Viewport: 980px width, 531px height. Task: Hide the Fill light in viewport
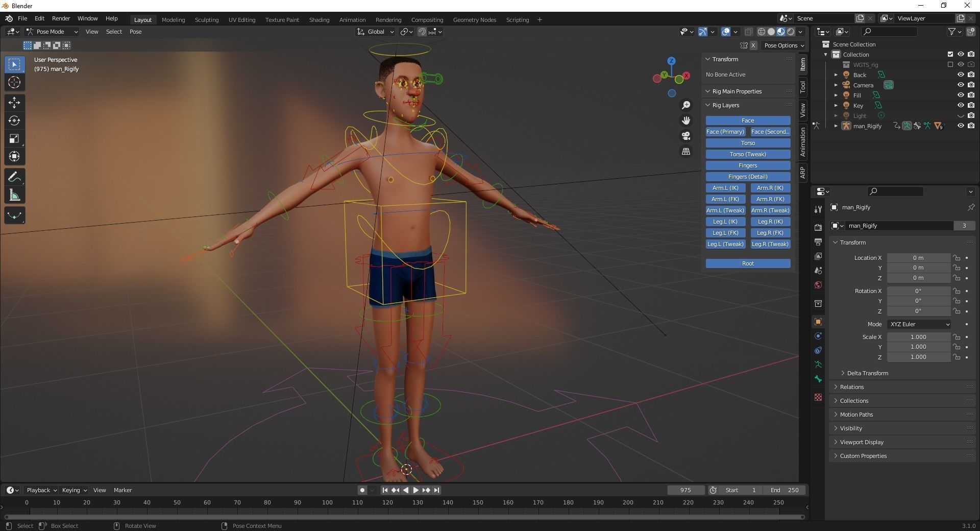[x=960, y=95]
